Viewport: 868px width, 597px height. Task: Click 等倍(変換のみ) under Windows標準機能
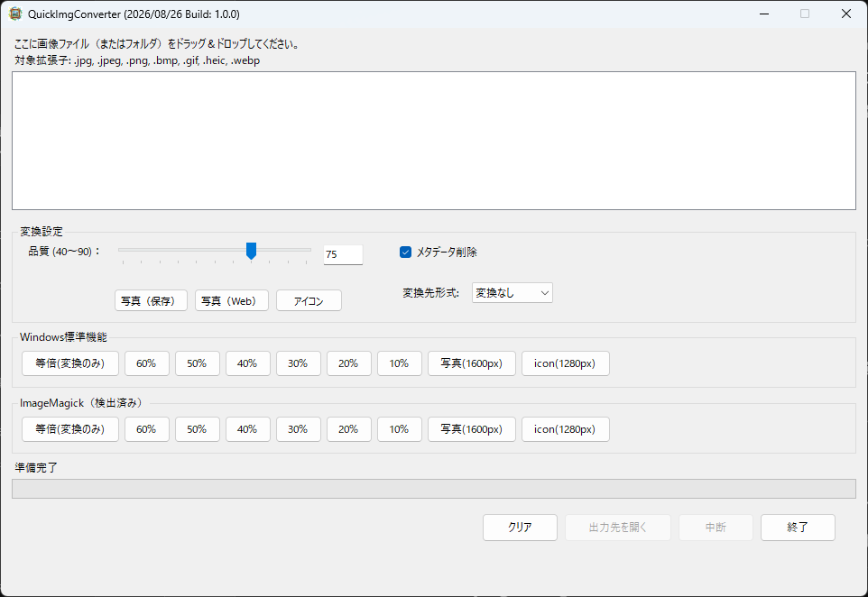pos(70,363)
